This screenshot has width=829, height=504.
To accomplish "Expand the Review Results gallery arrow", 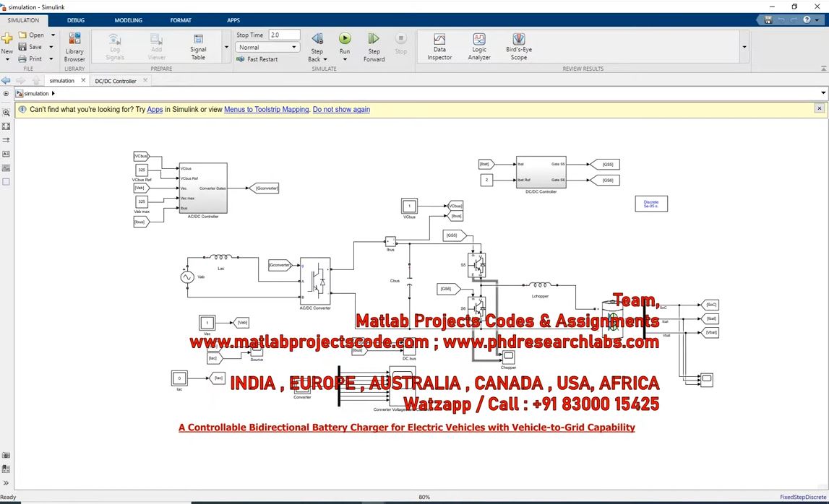I will pyautogui.click(x=744, y=48).
